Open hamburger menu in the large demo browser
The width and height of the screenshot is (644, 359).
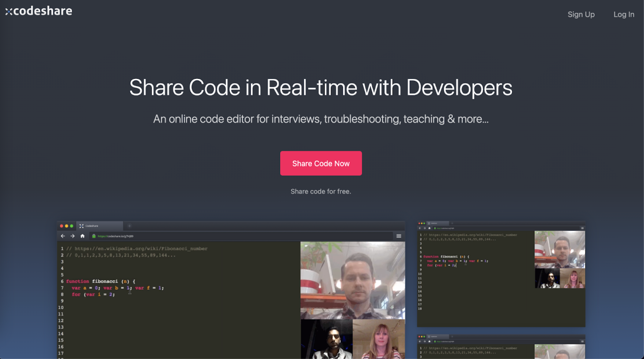[399, 236]
